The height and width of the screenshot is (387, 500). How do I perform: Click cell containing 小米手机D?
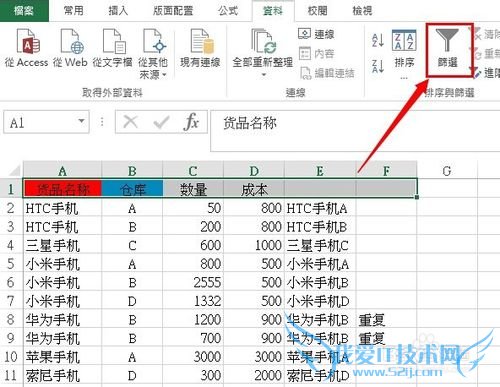tap(320, 301)
